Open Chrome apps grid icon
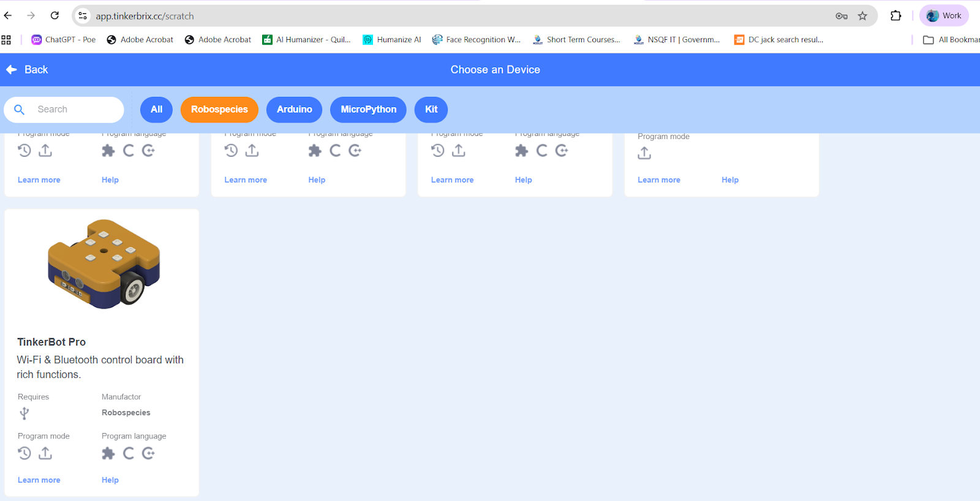980x501 pixels. coord(6,40)
